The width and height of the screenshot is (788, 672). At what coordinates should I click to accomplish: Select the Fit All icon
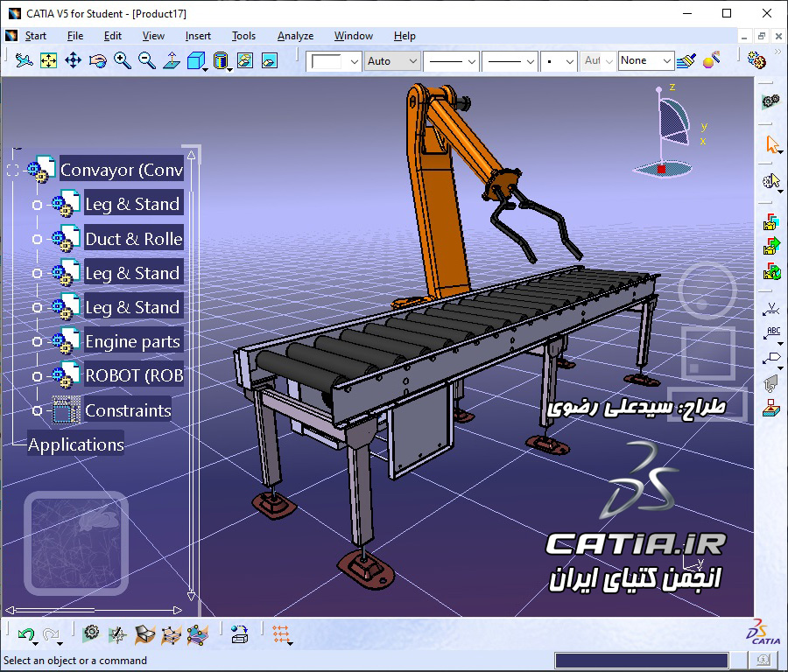point(50,61)
